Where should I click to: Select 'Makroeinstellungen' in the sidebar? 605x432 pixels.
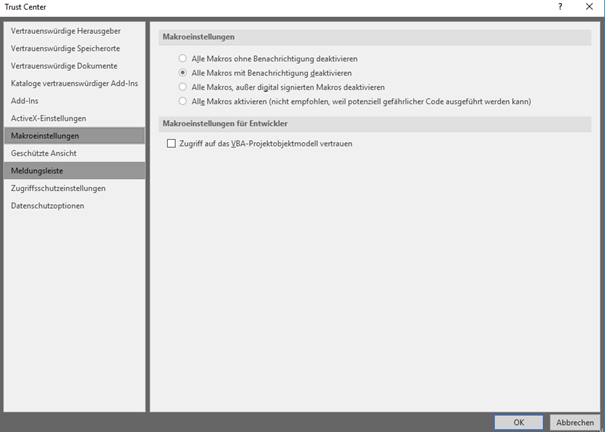45,136
